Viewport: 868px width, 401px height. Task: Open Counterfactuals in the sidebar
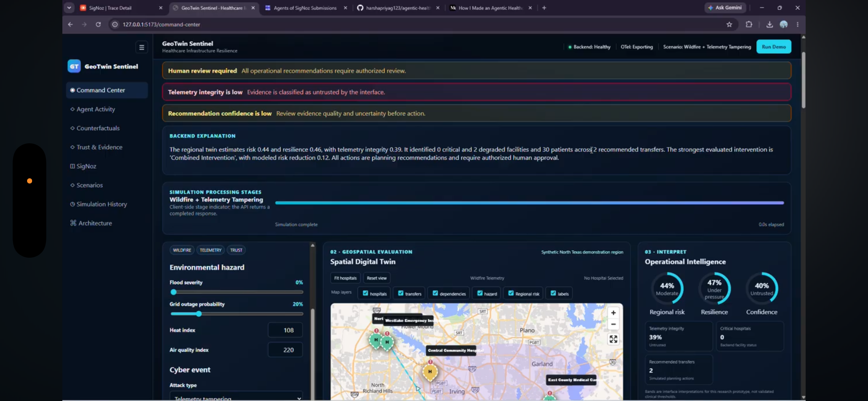pyautogui.click(x=107, y=128)
